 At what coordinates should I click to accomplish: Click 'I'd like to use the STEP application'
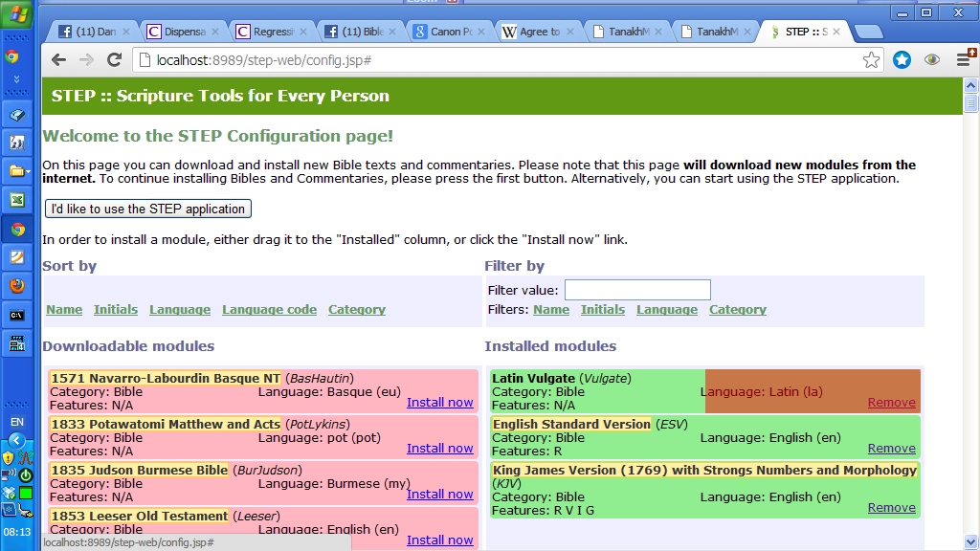tap(148, 209)
